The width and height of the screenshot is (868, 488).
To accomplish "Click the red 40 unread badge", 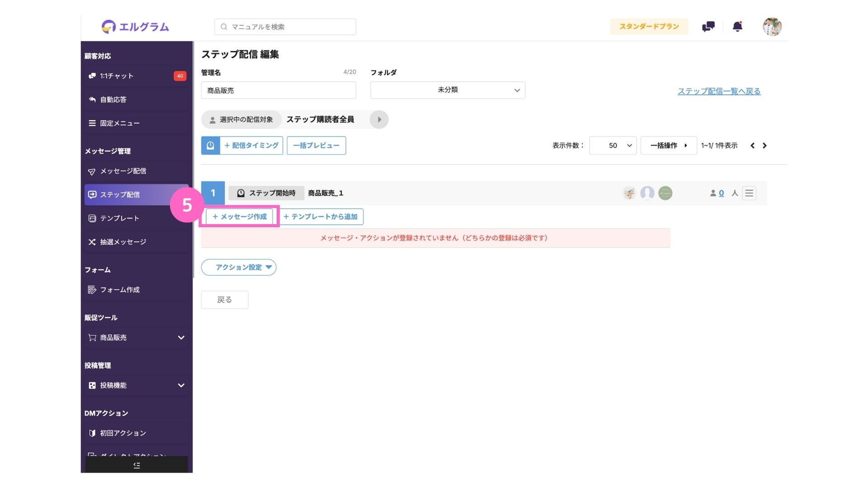I will pos(180,76).
